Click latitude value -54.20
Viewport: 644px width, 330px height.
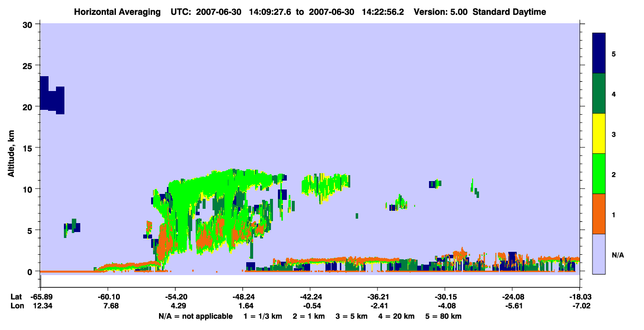tap(175, 297)
